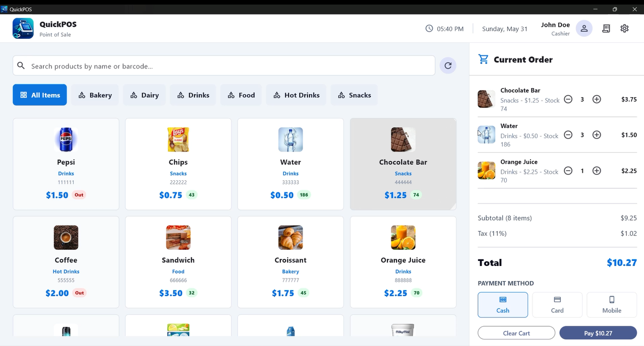The width and height of the screenshot is (644, 346).
Task: Click the Water bottle product image
Action: point(290,140)
